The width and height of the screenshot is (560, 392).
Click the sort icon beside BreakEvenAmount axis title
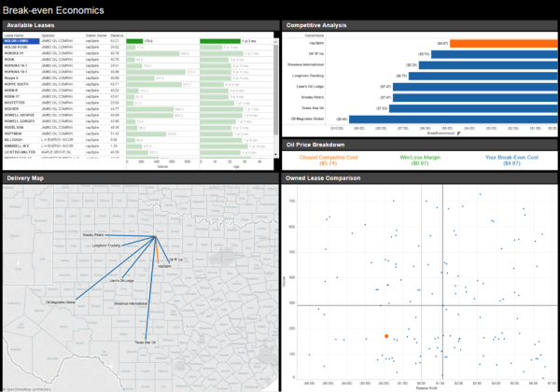459,133
